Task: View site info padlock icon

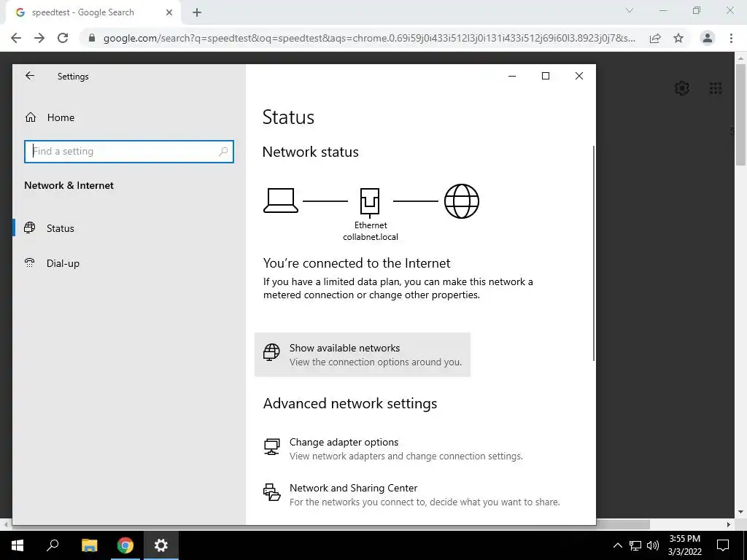Action: (92, 38)
